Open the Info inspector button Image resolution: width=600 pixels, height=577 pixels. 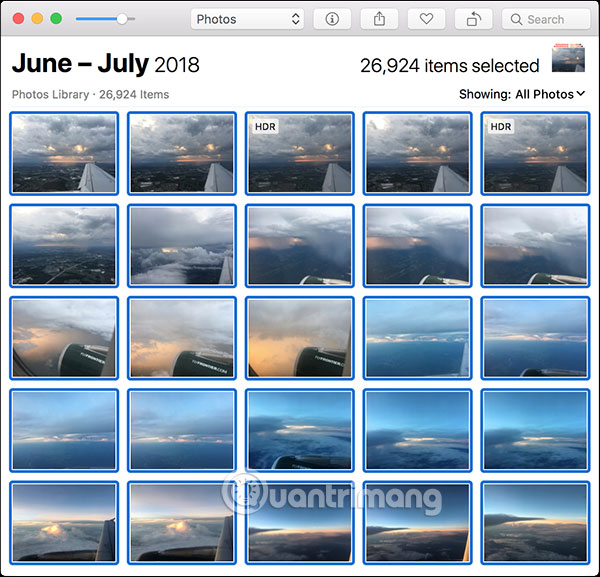332,19
